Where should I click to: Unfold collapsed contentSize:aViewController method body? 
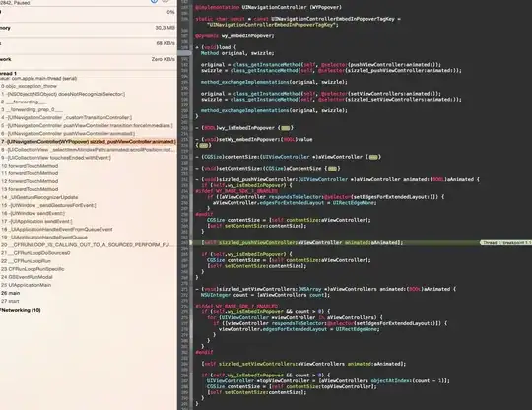pos(373,157)
